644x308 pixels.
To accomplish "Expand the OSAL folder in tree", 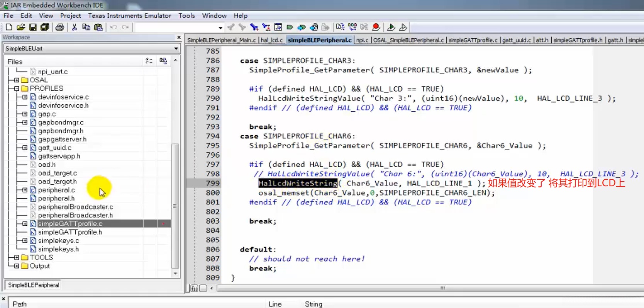I will [17, 80].
